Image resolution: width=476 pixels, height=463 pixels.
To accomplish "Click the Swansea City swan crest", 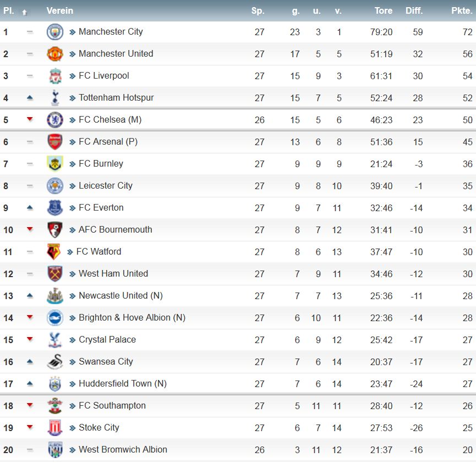I will tap(55, 362).
